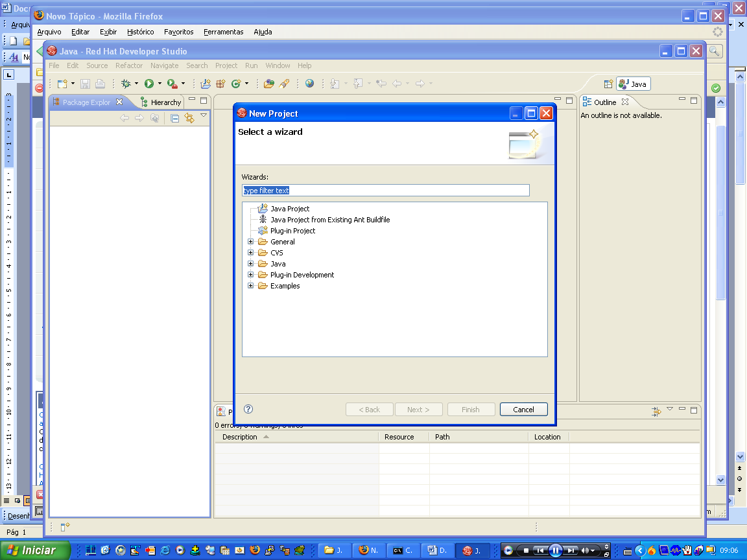Click the wizard filter text field
The image size is (747, 560).
(385, 191)
